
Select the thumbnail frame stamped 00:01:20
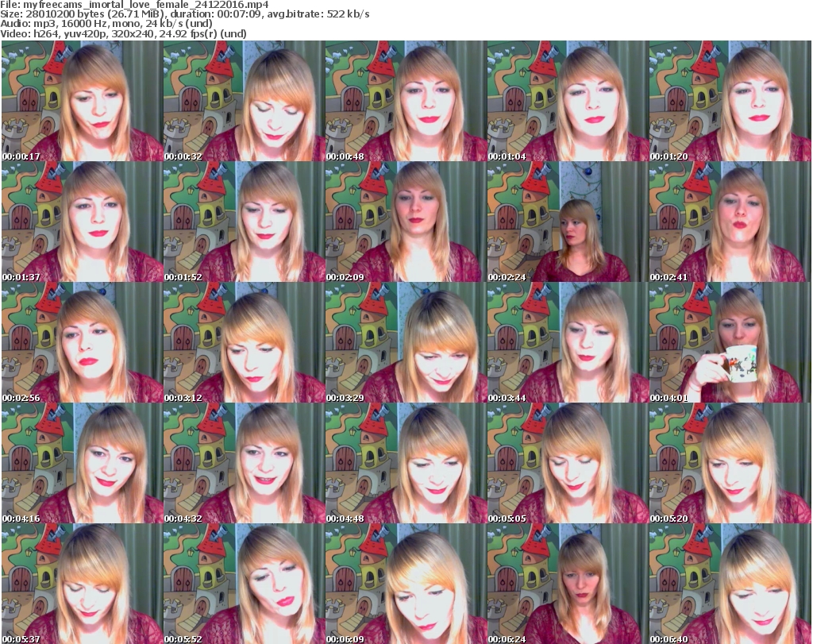pyautogui.click(x=730, y=101)
